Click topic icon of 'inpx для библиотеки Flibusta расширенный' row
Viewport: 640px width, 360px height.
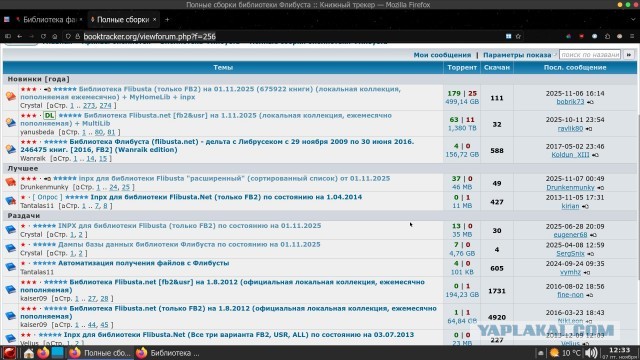coord(11,182)
